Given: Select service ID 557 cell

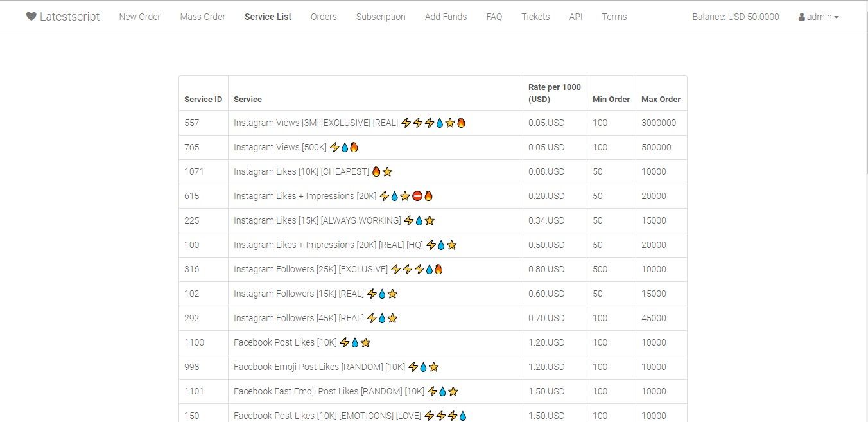Looking at the screenshot, I should (204, 123).
